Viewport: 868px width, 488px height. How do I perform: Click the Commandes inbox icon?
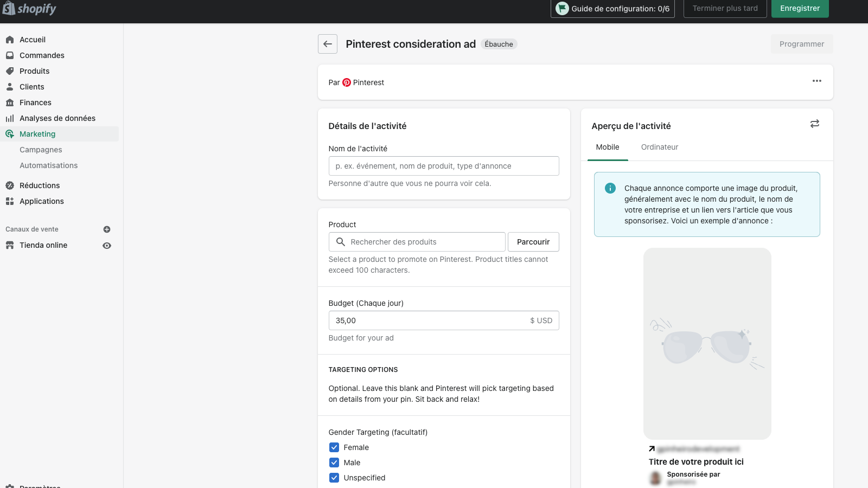click(x=10, y=55)
